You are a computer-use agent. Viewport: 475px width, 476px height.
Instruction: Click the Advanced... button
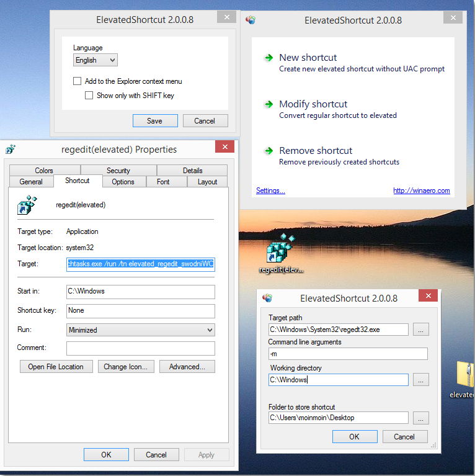(187, 367)
